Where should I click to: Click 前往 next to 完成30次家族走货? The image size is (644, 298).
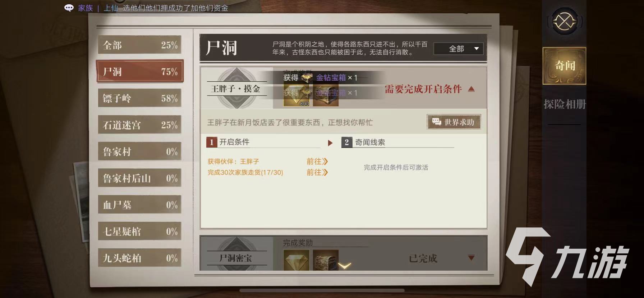click(317, 172)
